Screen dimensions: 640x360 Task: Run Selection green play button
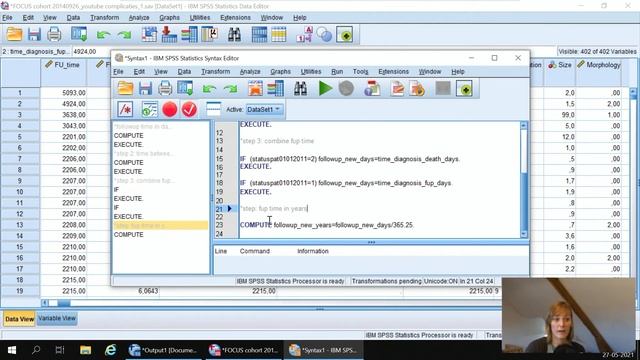click(x=325, y=89)
